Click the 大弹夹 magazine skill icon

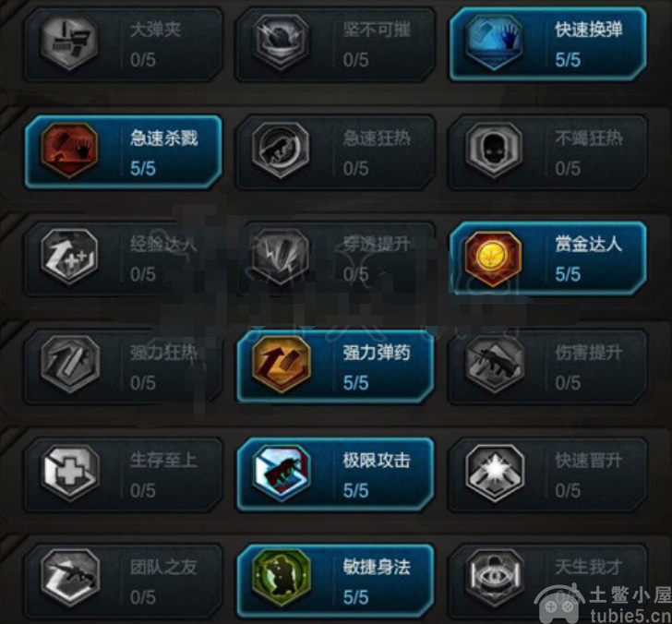pyautogui.click(x=69, y=42)
